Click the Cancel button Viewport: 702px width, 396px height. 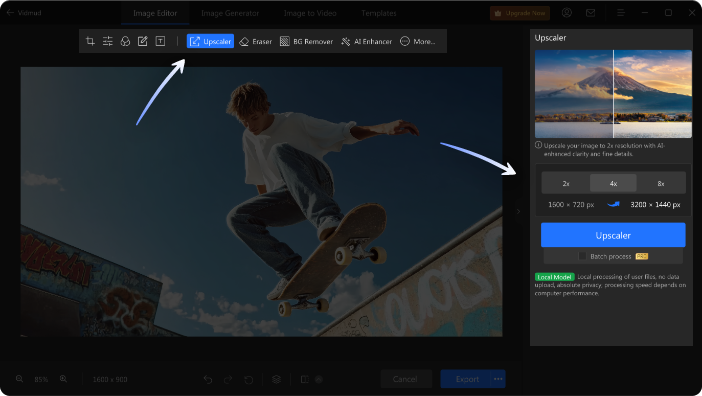click(405, 379)
